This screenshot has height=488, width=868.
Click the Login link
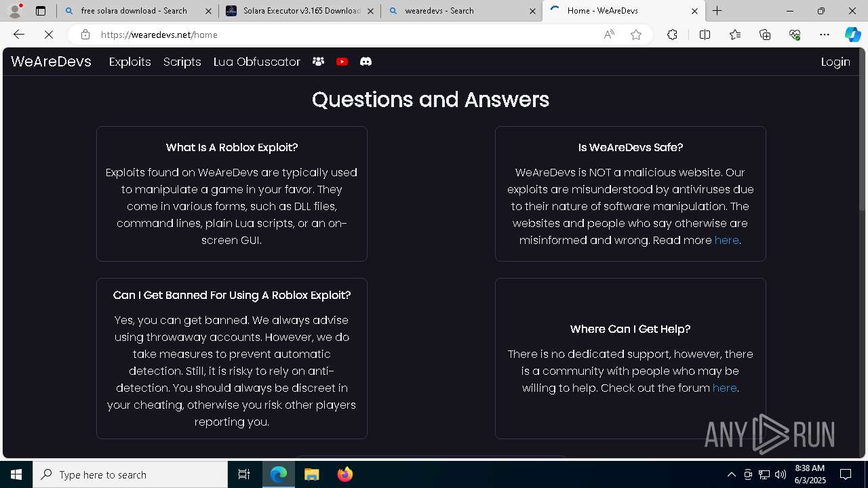(835, 62)
